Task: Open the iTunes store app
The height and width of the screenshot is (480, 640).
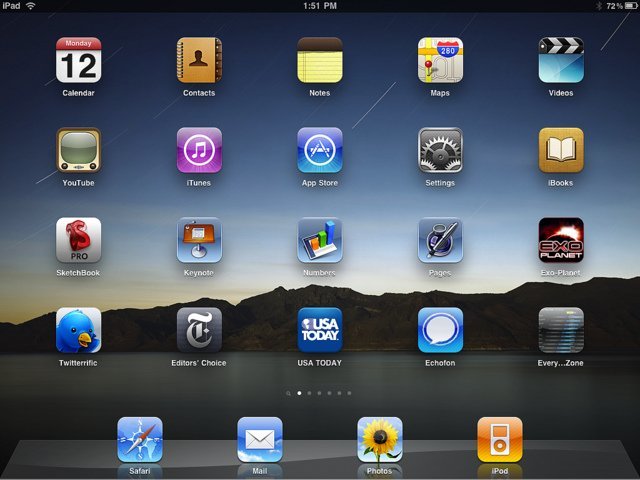Action: click(x=199, y=150)
